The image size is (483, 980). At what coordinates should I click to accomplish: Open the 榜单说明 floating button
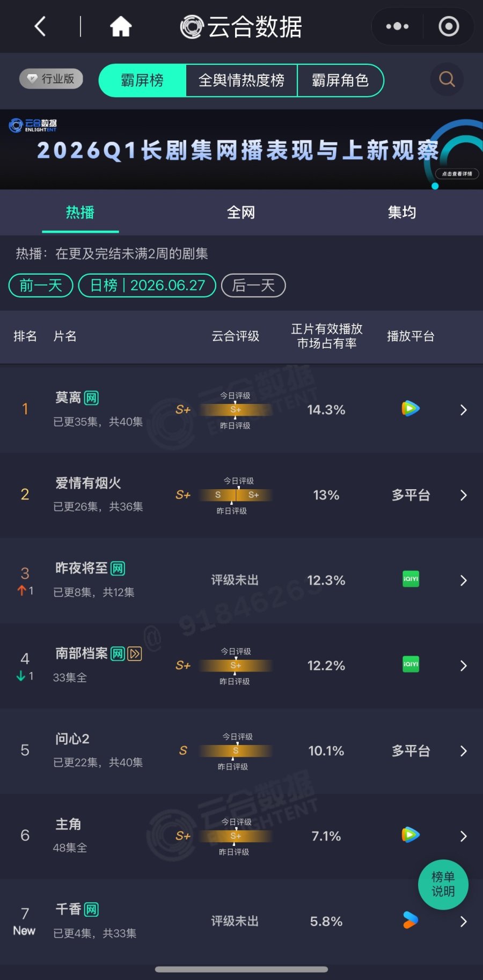point(443,885)
